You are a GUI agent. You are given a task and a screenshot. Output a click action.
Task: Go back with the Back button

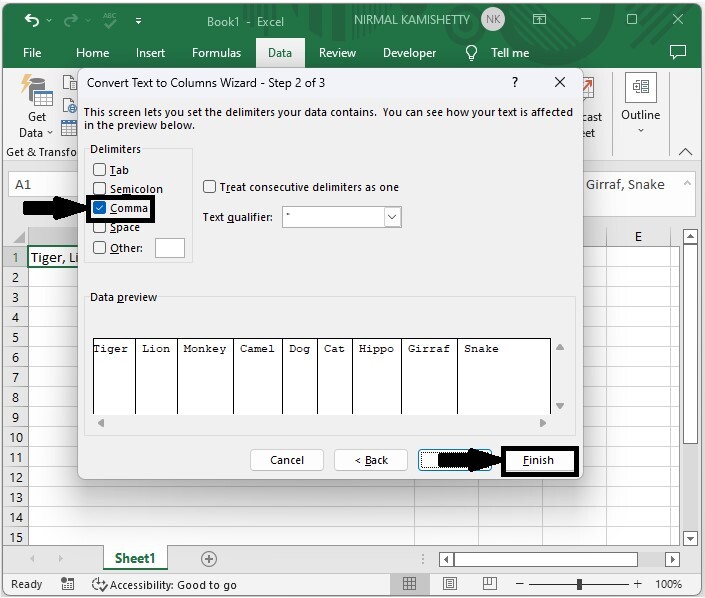pos(370,460)
